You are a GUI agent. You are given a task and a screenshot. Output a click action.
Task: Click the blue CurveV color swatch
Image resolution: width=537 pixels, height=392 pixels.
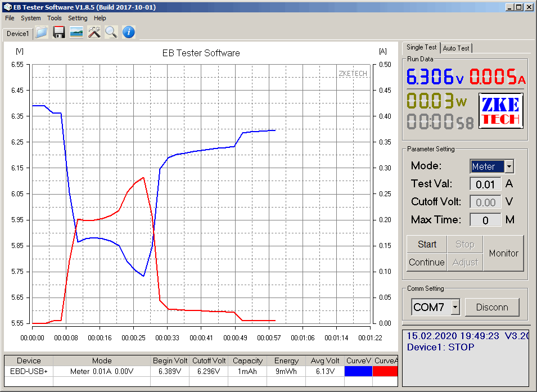[358, 371]
